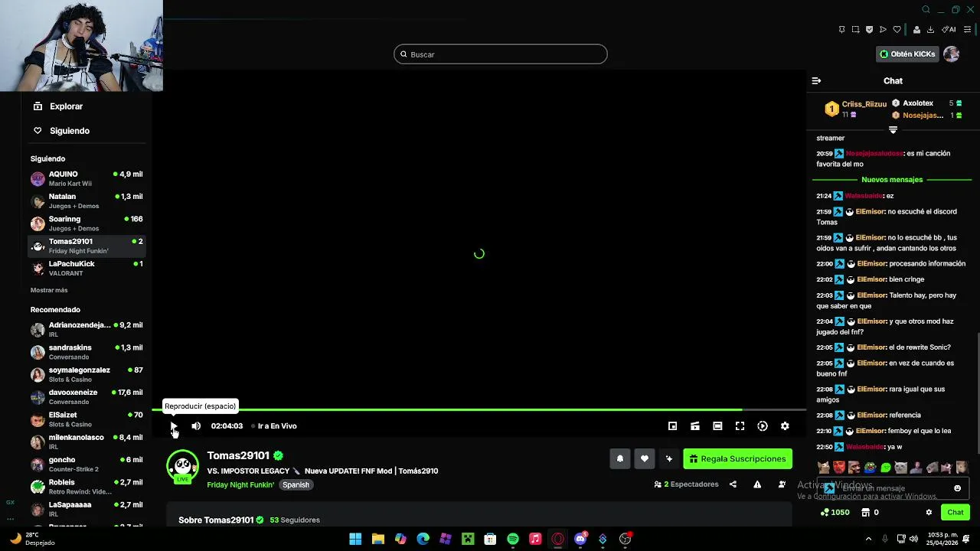Open the 2 Espectadores viewer list

click(687, 484)
